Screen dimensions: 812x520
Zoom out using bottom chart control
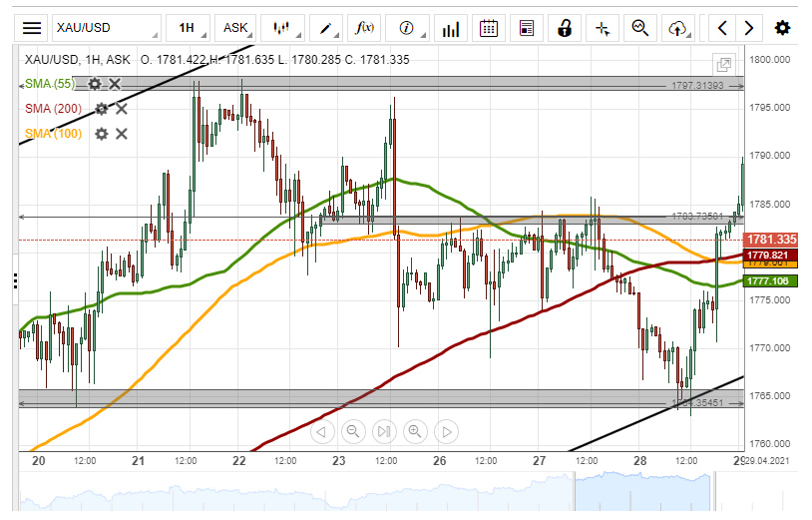(x=352, y=432)
